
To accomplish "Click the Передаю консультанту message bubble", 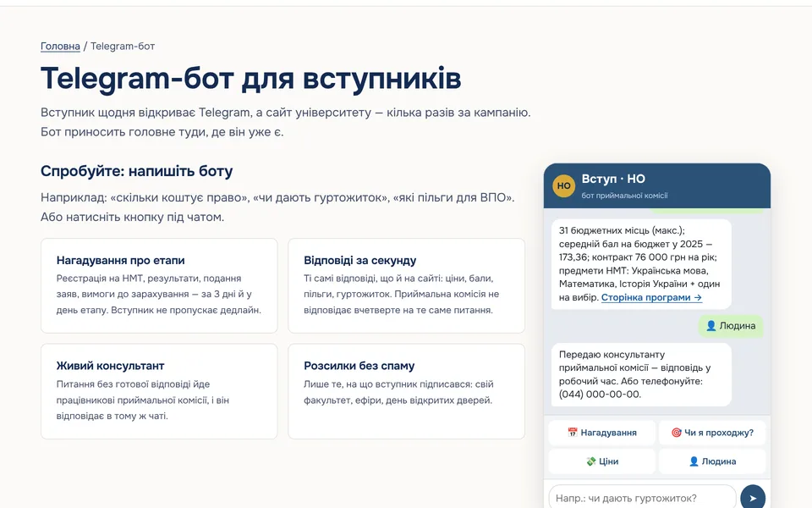I will tap(641, 374).
